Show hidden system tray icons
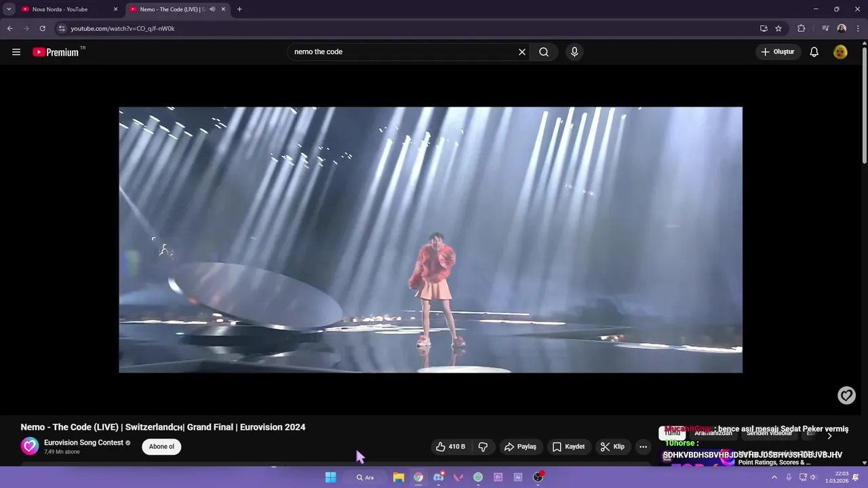This screenshot has height=488, width=868. click(774, 477)
